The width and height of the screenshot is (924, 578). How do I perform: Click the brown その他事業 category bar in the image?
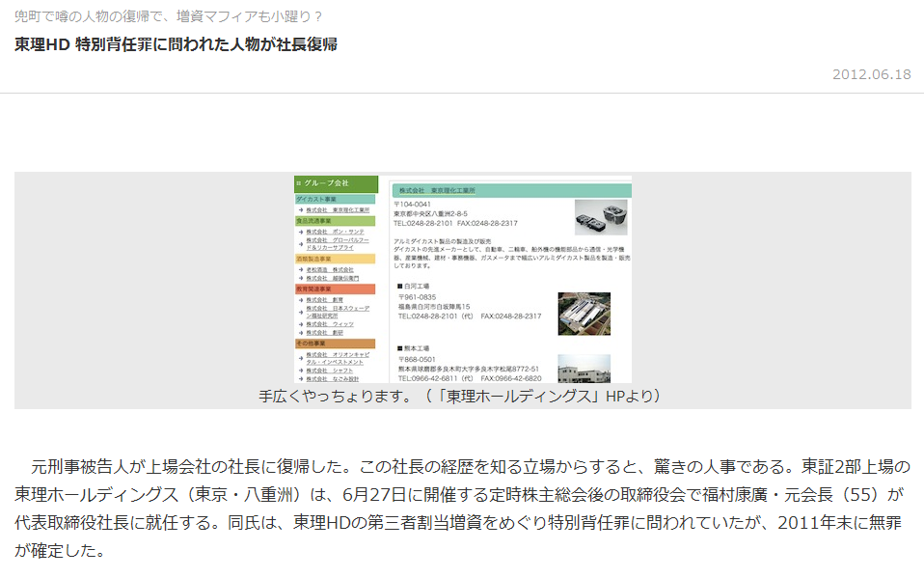(x=336, y=344)
